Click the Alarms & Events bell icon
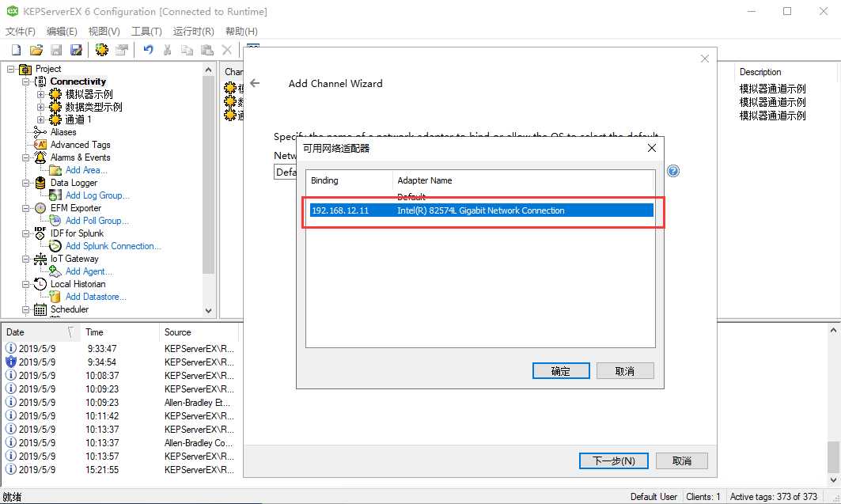The height and width of the screenshot is (504, 841). tap(40, 157)
